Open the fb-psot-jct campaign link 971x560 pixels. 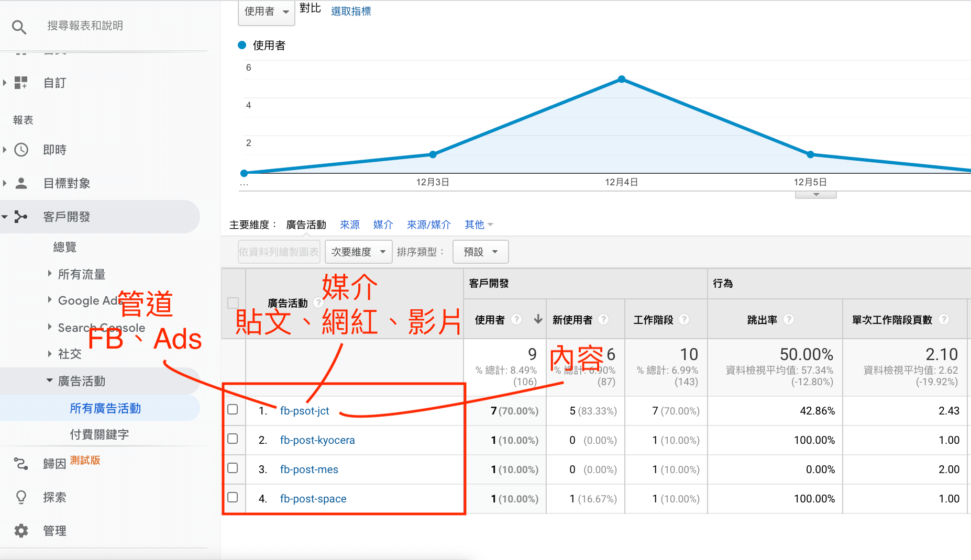[305, 411]
